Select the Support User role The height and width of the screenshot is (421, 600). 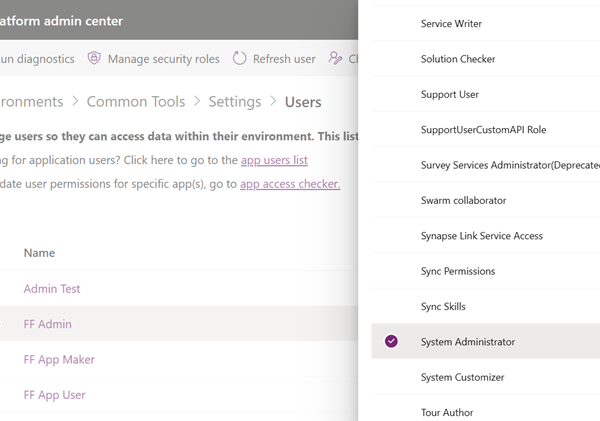pos(450,94)
